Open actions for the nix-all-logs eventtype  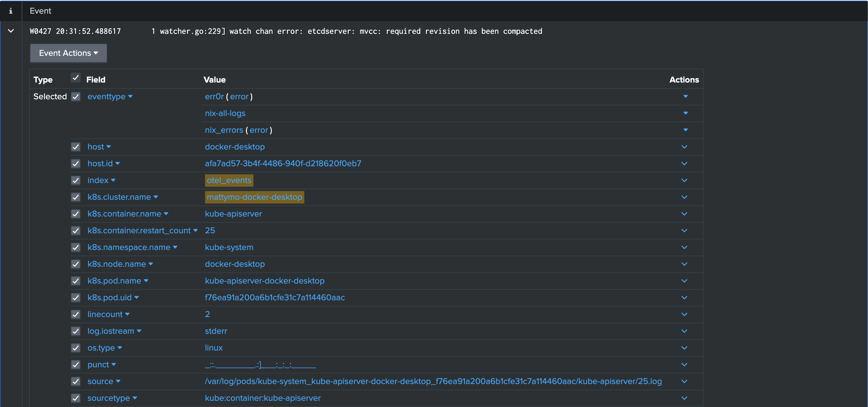coord(686,114)
